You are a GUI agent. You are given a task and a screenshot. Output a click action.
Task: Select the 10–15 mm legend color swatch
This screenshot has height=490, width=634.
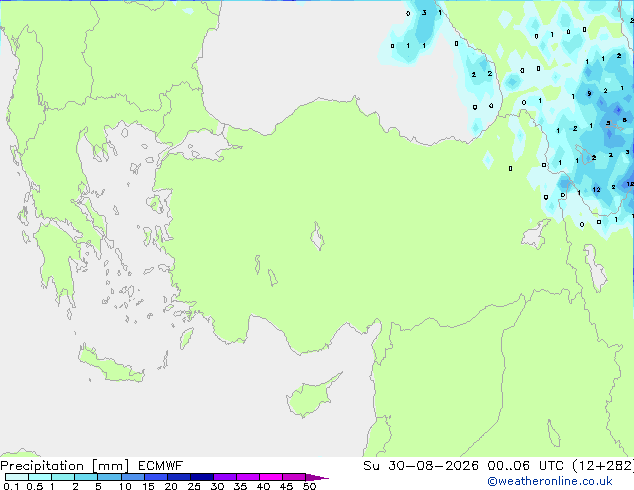click(x=132, y=477)
